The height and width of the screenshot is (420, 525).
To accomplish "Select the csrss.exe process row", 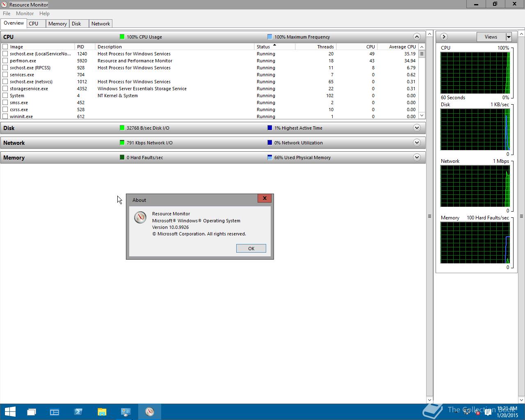I will point(210,110).
